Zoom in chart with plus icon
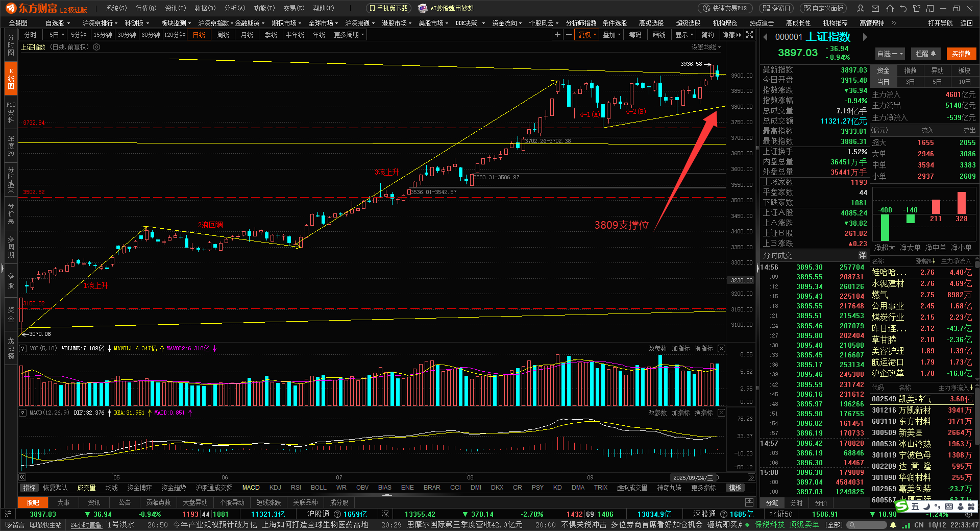The image size is (980, 531). coord(557,35)
